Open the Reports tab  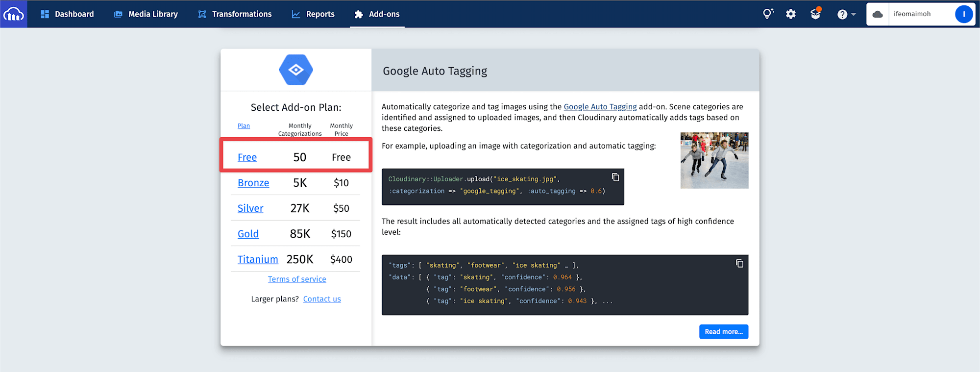[313, 14]
